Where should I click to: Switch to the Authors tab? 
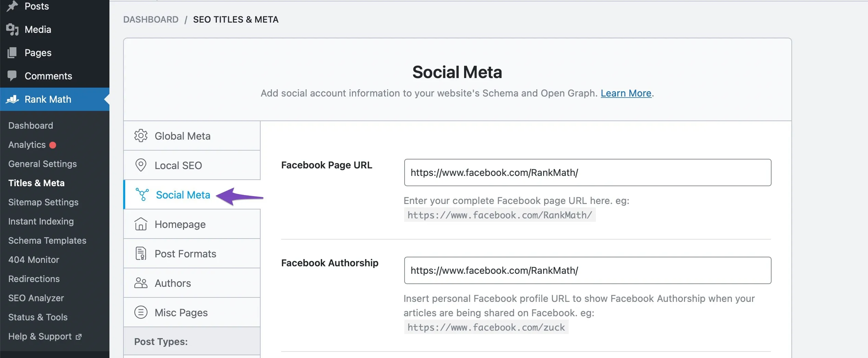click(192, 283)
